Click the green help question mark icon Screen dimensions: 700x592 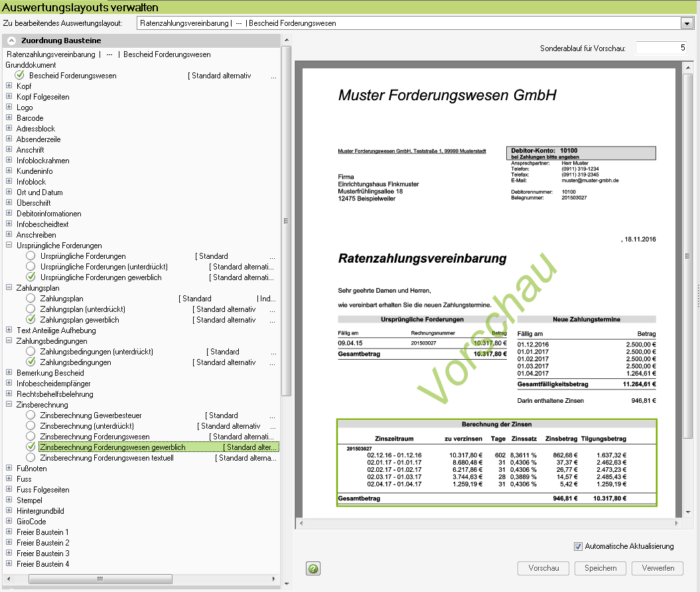[x=314, y=569]
